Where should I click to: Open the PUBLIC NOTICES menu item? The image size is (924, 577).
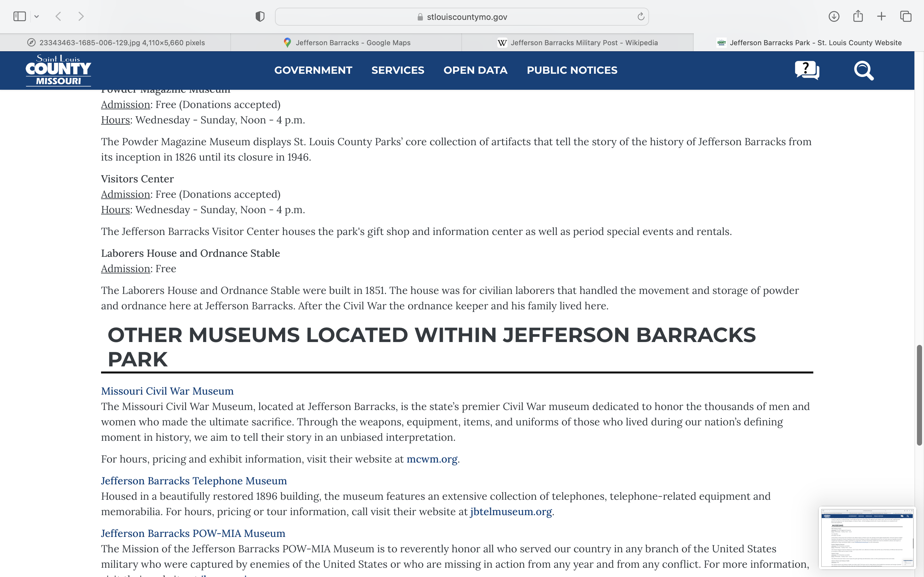point(572,70)
